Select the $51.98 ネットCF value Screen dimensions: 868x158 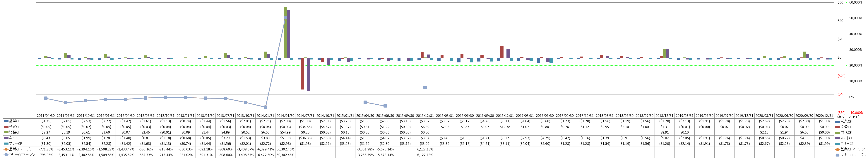pos(285,138)
